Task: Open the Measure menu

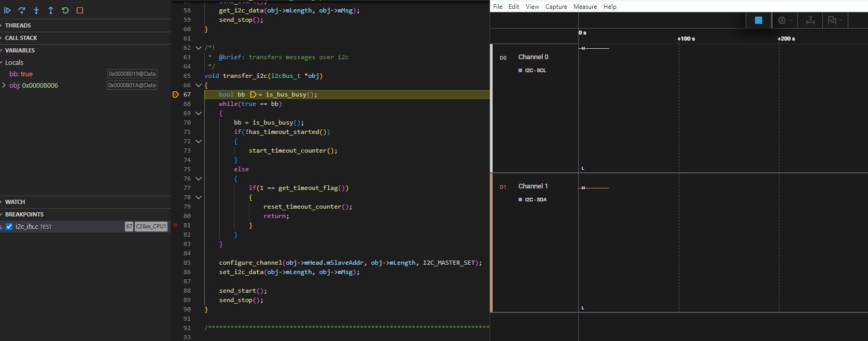Action: point(585,7)
